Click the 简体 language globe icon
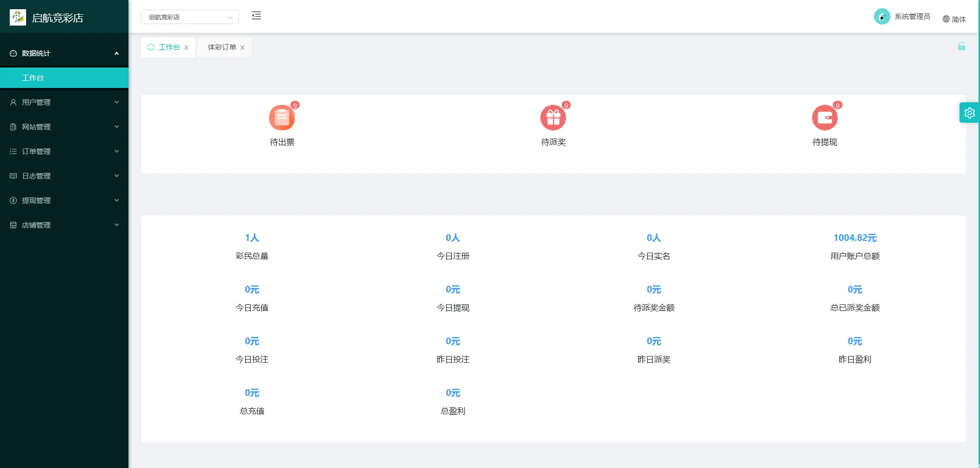Image resolution: width=980 pixels, height=468 pixels. point(946,18)
